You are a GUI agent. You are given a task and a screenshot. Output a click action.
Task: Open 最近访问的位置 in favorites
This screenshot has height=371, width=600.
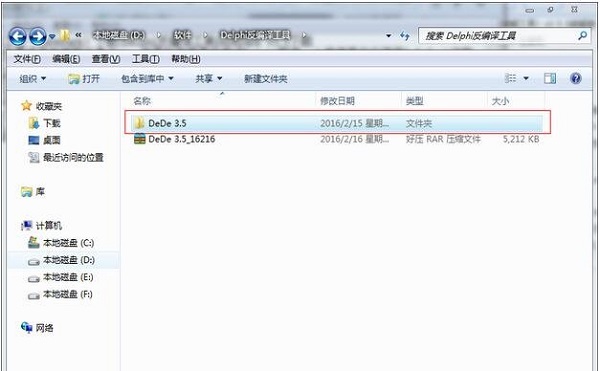[73, 157]
